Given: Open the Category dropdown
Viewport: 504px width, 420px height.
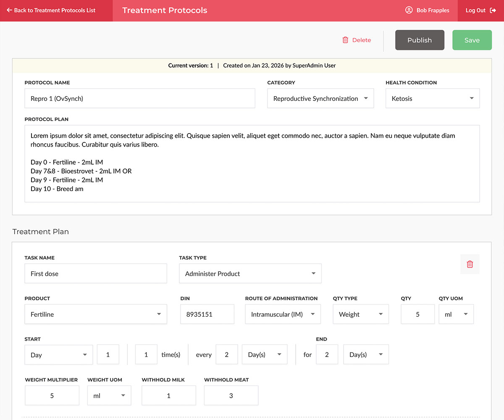Looking at the screenshot, I should [320, 99].
